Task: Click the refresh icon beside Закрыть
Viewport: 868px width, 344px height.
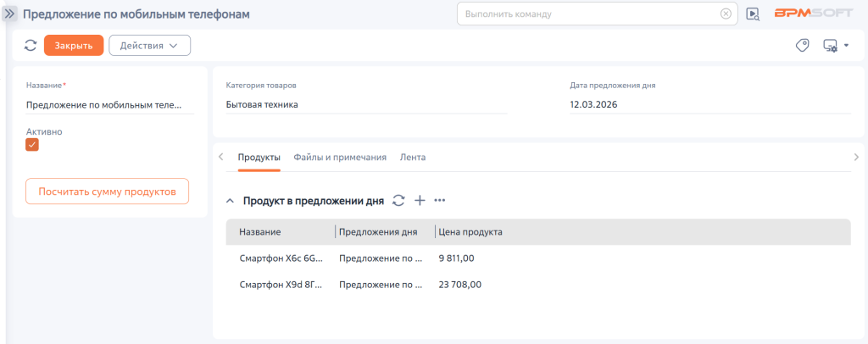Action: click(31, 46)
